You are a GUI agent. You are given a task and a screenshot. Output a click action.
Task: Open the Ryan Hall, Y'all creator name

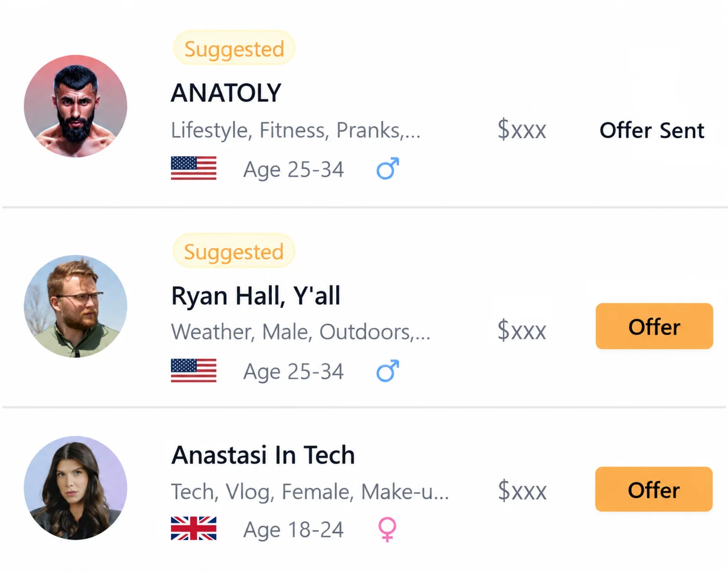tap(256, 296)
